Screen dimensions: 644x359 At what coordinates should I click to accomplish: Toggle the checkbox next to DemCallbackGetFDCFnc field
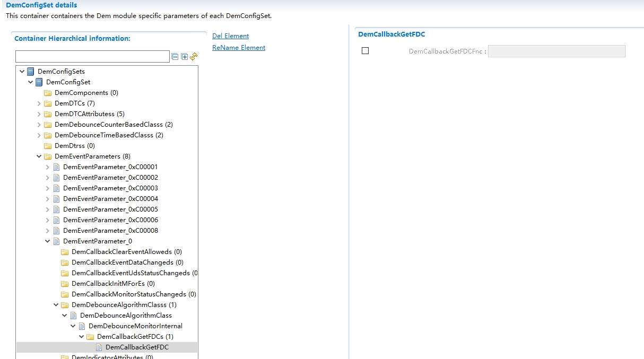(x=364, y=50)
